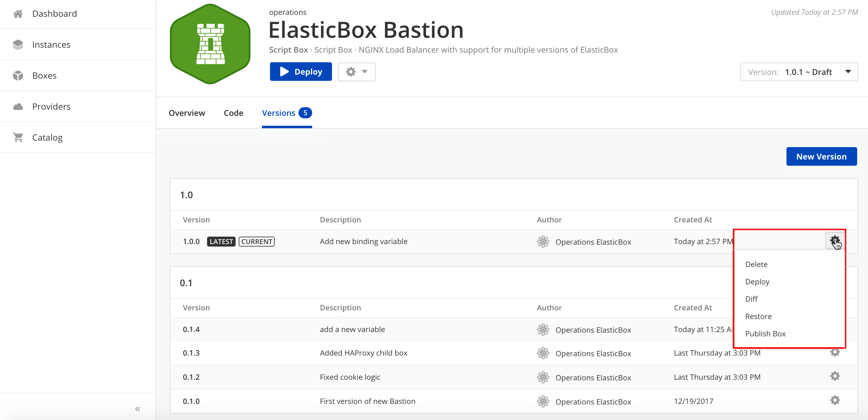Screen dimensions: 868x420
Task: Click the Instances layers icon
Action: point(18,44)
